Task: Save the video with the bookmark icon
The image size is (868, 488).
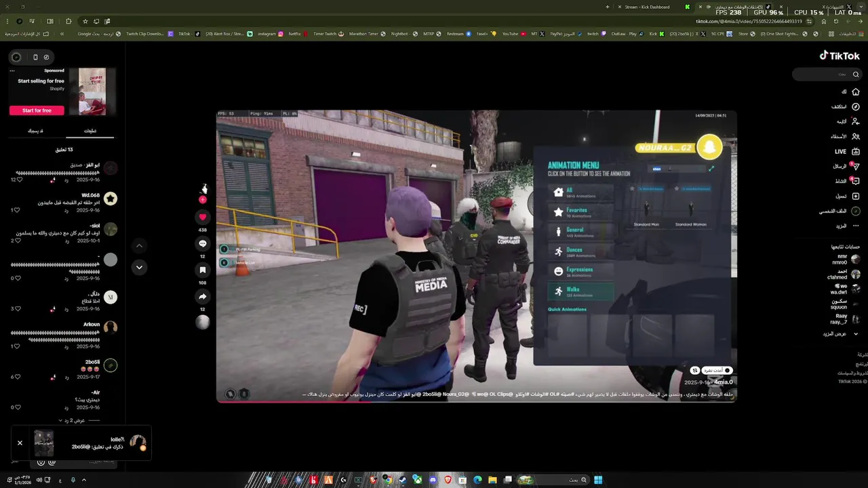Action: click(x=202, y=270)
